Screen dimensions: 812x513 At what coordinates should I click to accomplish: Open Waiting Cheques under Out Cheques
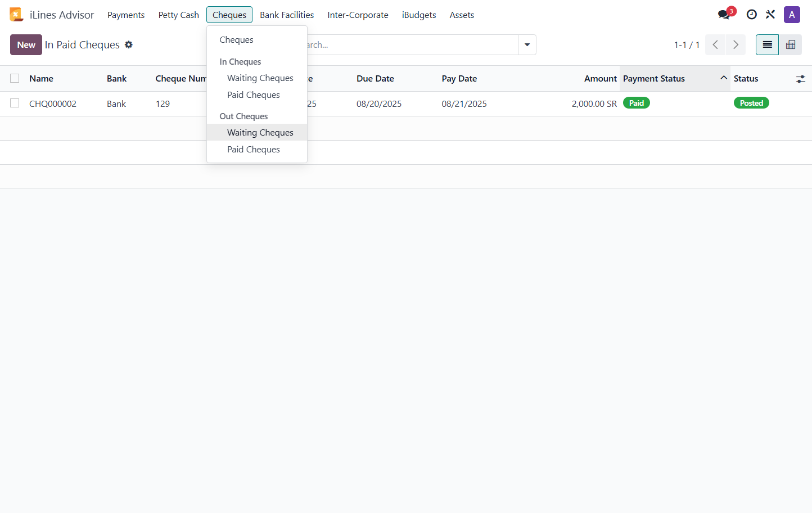257,133
